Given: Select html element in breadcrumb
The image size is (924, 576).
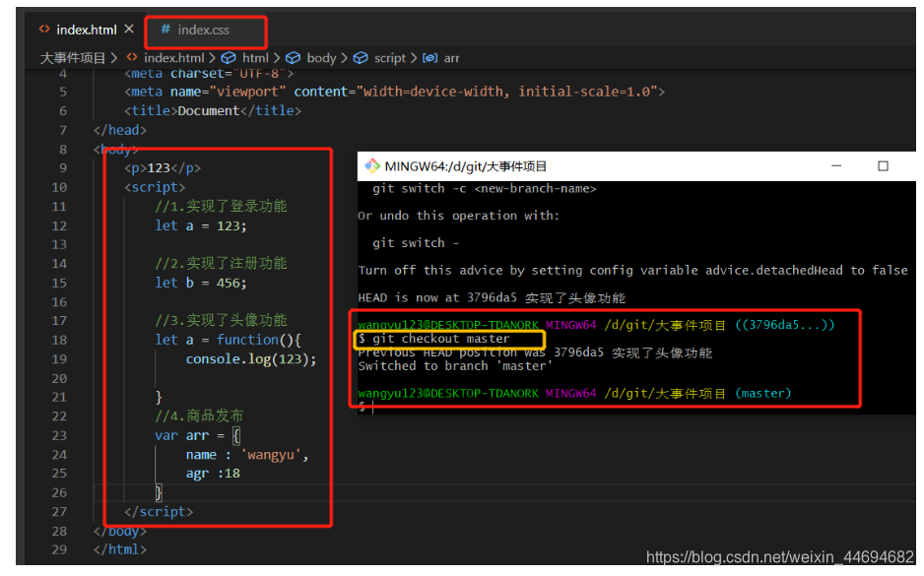Looking at the screenshot, I should pos(255,58).
